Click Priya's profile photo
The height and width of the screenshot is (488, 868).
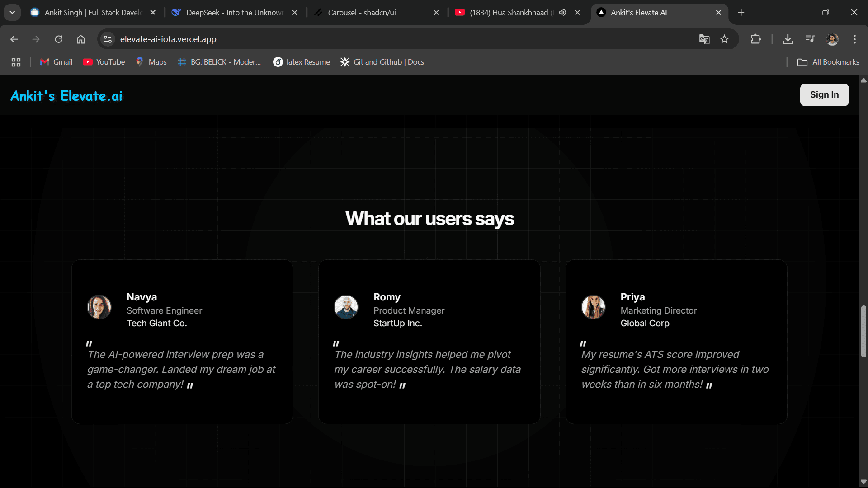click(593, 307)
